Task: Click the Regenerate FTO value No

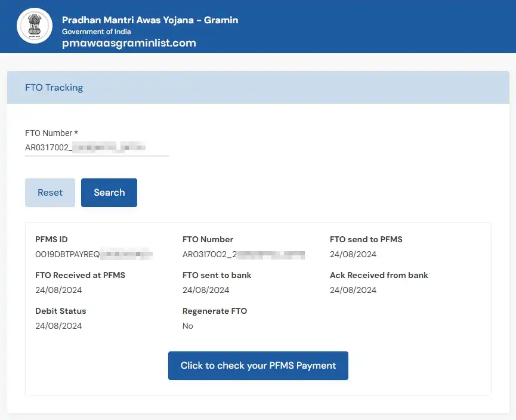Action: [x=188, y=326]
